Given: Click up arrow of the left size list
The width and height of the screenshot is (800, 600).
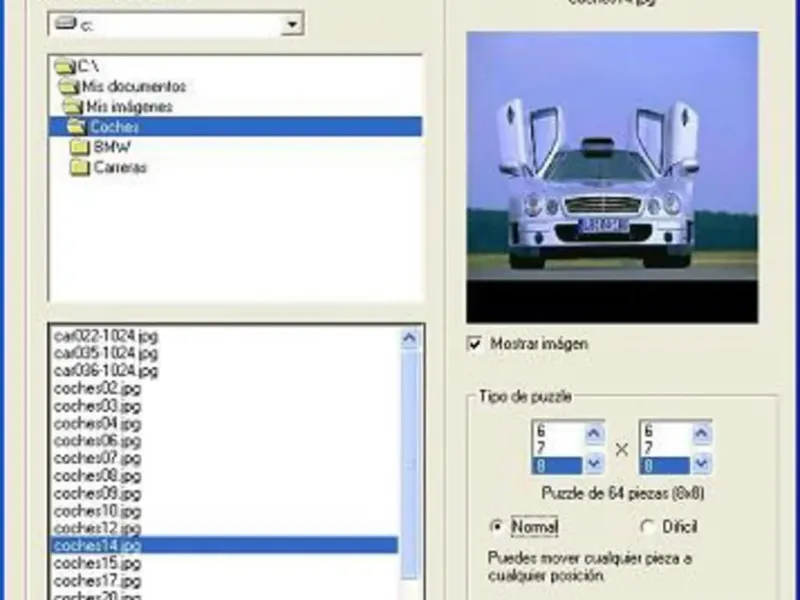Looking at the screenshot, I should [x=593, y=433].
